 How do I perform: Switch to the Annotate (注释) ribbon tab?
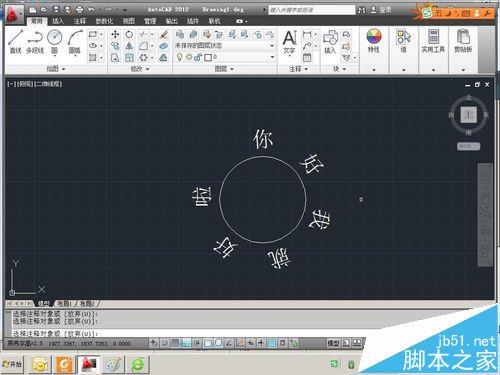pos(79,21)
